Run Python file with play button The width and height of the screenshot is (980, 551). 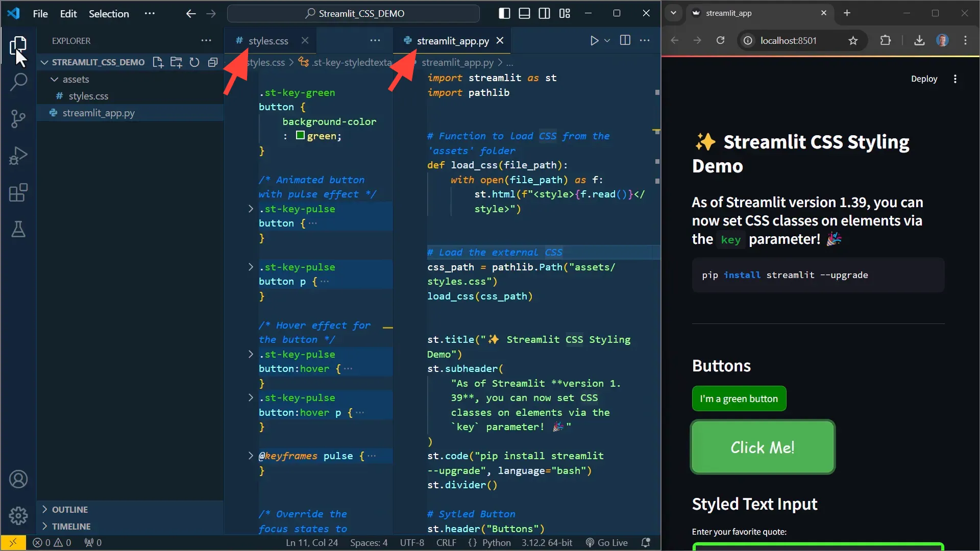(594, 40)
